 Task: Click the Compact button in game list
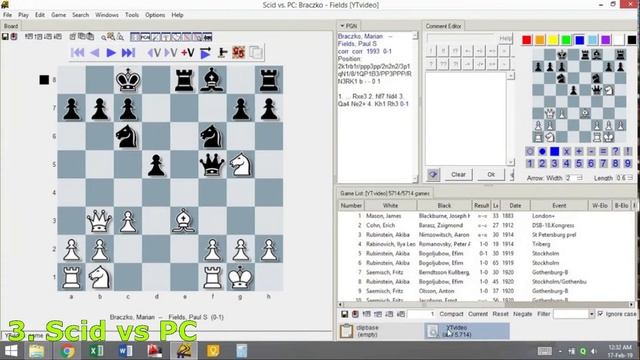pyautogui.click(x=451, y=314)
